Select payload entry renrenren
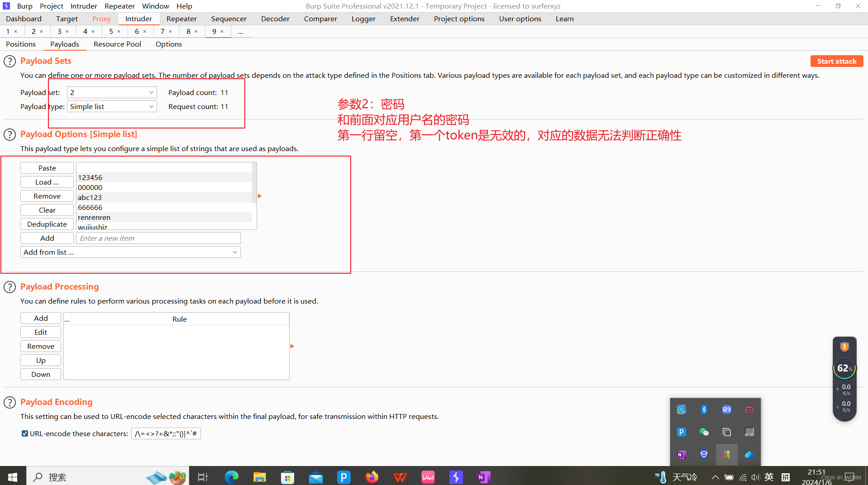 click(164, 217)
